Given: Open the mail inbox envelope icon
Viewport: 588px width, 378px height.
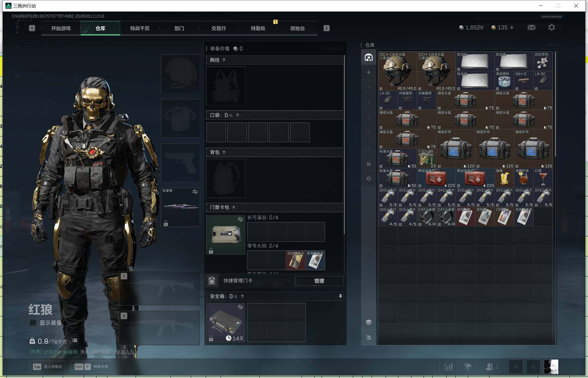Looking at the screenshot, I should [x=531, y=28].
